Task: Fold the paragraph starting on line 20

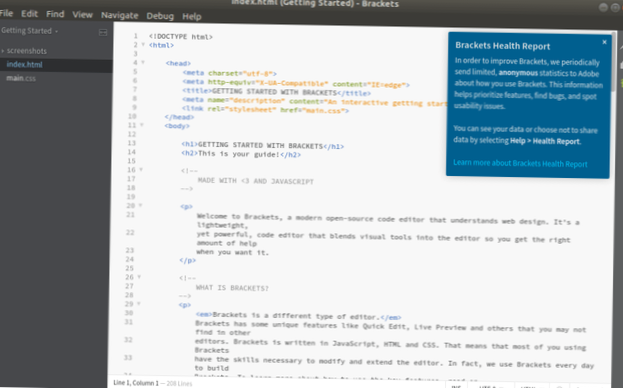Action: click(x=140, y=205)
